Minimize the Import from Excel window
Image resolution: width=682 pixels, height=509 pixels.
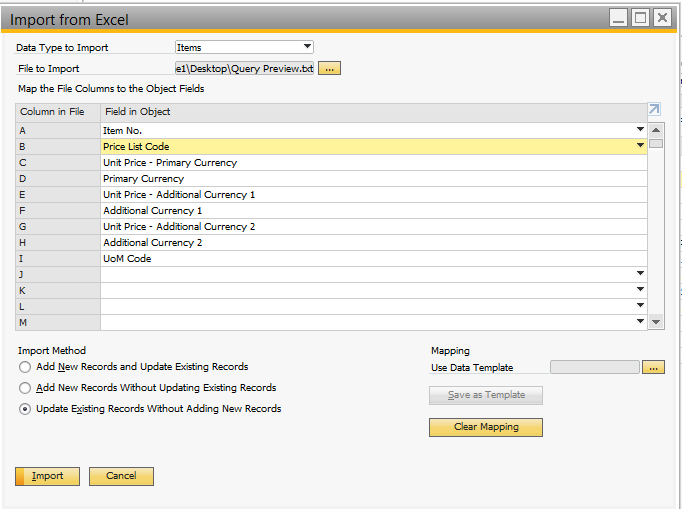click(x=619, y=18)
